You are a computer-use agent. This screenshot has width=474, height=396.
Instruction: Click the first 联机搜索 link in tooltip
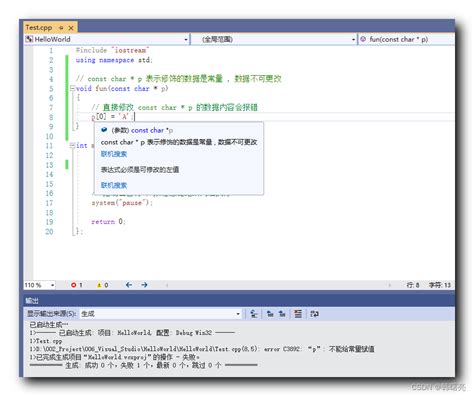[x=114, y=154]
